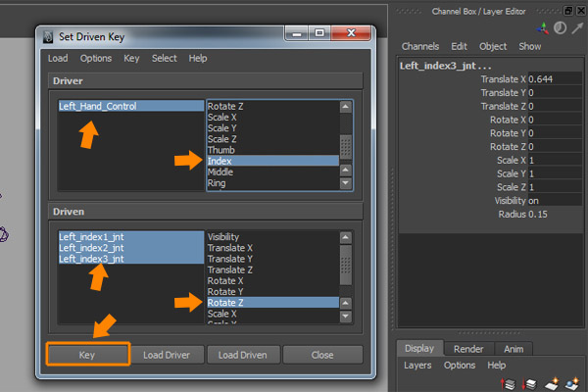Viewport: 588px width, 392px height.
Task: Open the Edit menu in Channel Box
Action: coord(459,46)
